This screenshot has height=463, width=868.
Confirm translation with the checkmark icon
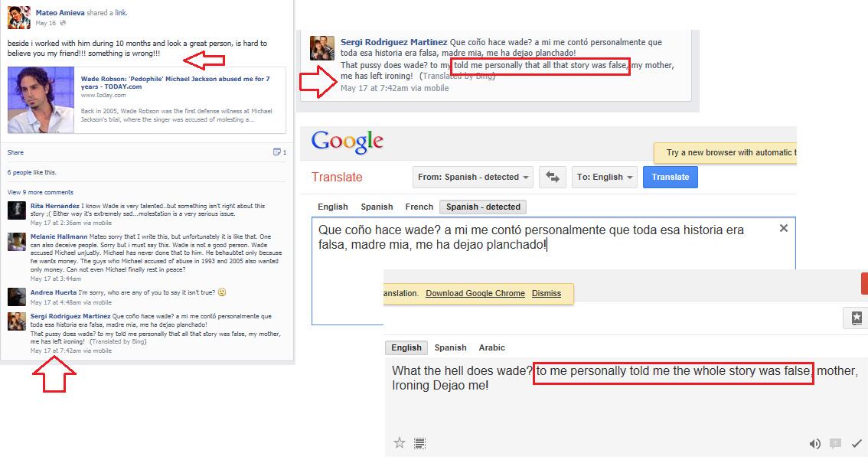coord(857,444)
